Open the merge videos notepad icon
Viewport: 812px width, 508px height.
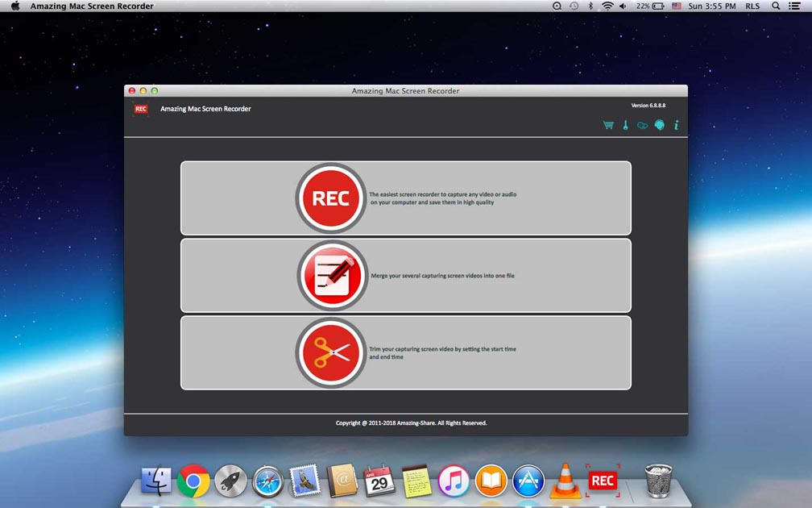(x=332, y=275)
